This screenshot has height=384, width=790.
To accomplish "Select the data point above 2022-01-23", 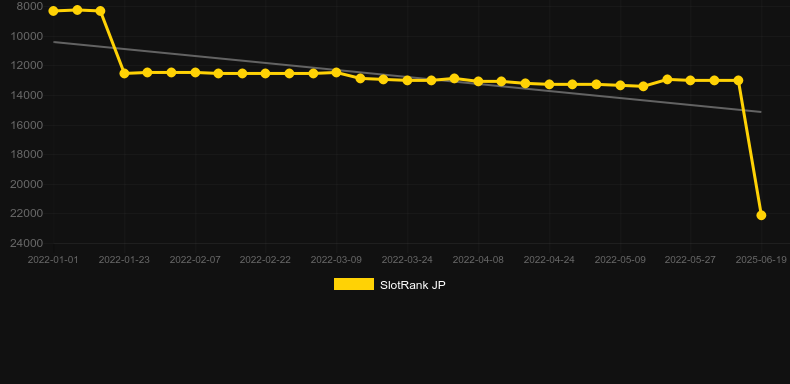I will point(124,74).
